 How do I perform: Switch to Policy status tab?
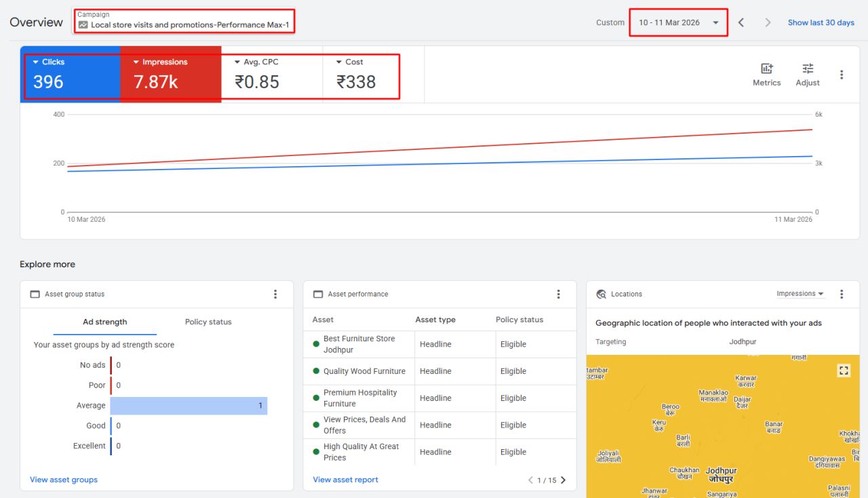[208, 322]
